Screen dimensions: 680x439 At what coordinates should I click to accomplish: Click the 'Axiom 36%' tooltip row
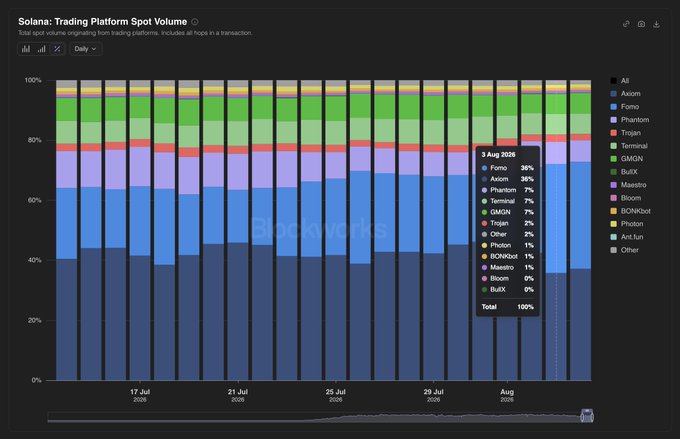507,179
